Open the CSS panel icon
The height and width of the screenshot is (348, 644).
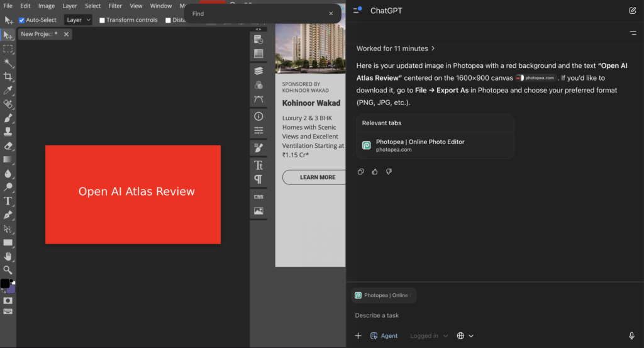[x=258, y=197]
